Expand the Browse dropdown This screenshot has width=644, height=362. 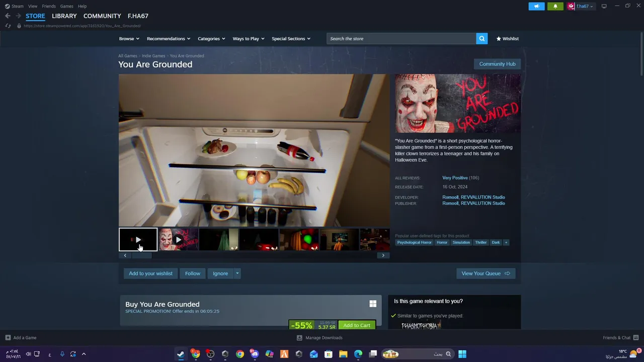129,39
